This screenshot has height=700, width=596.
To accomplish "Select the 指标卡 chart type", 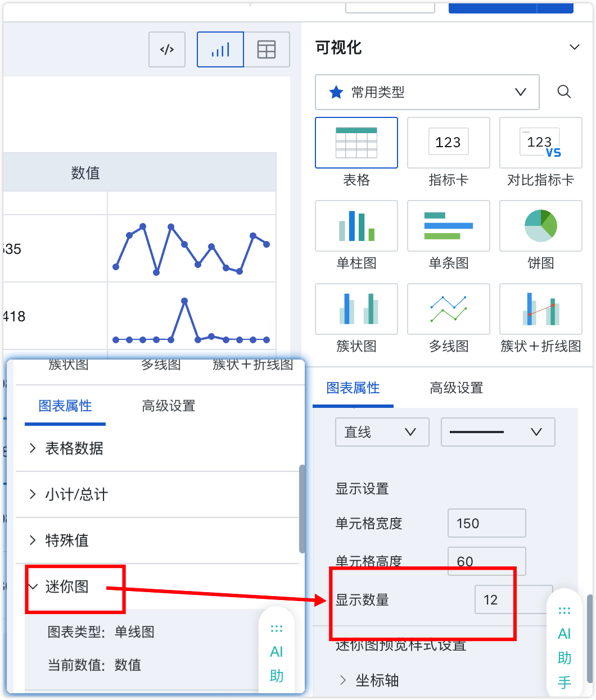I will click(449, 143).
